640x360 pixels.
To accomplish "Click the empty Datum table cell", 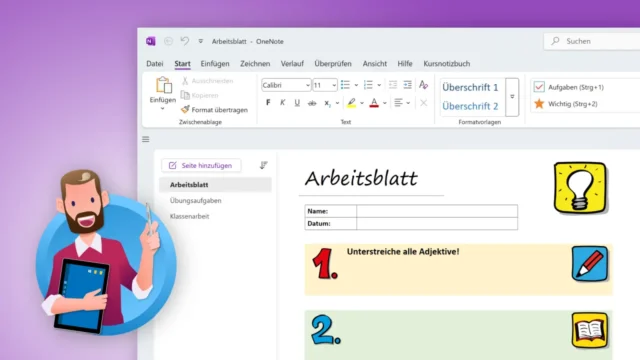I will coord(437,224).
